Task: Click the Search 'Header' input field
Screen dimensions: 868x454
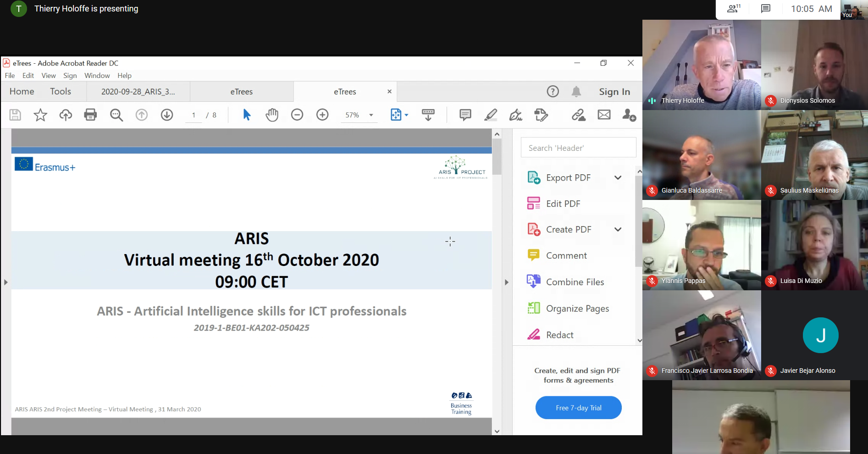Action: 578,148
